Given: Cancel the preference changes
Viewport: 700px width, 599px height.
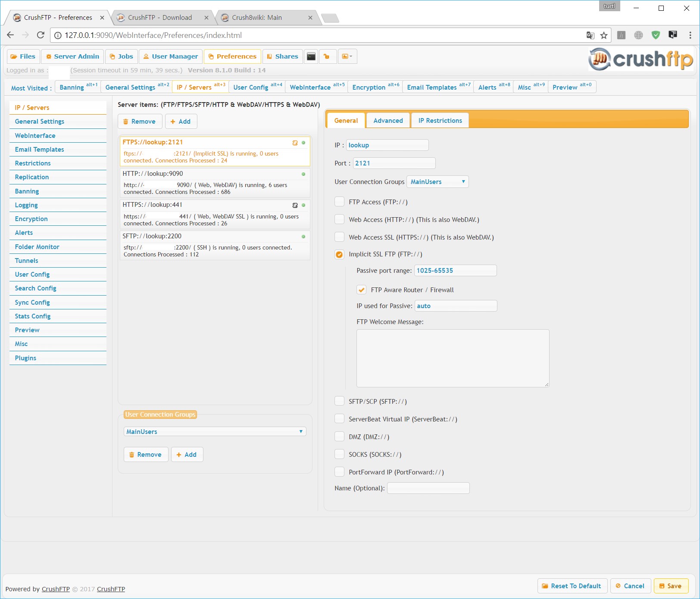Looking at the screenshot, I should click(x=631, y=586).
